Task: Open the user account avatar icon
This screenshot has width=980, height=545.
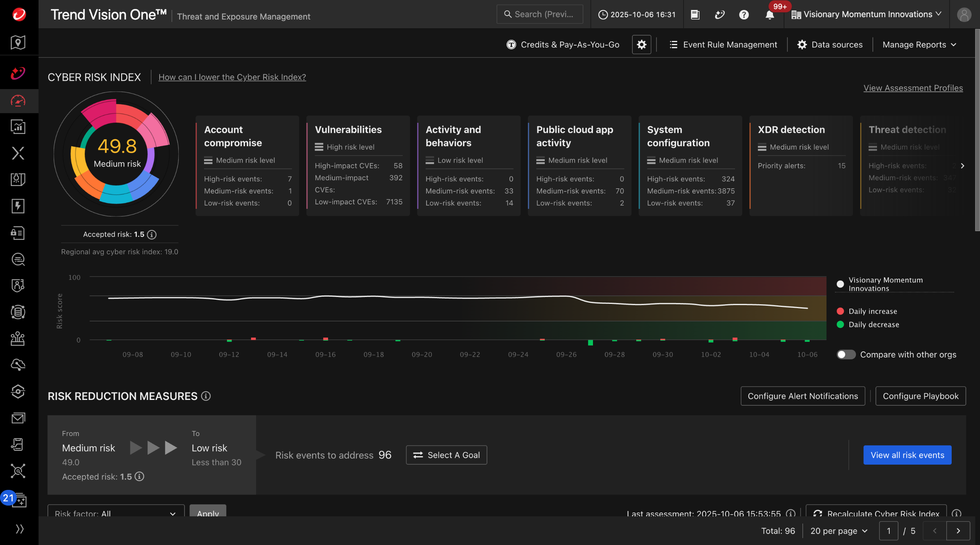Action: [964, 15]
